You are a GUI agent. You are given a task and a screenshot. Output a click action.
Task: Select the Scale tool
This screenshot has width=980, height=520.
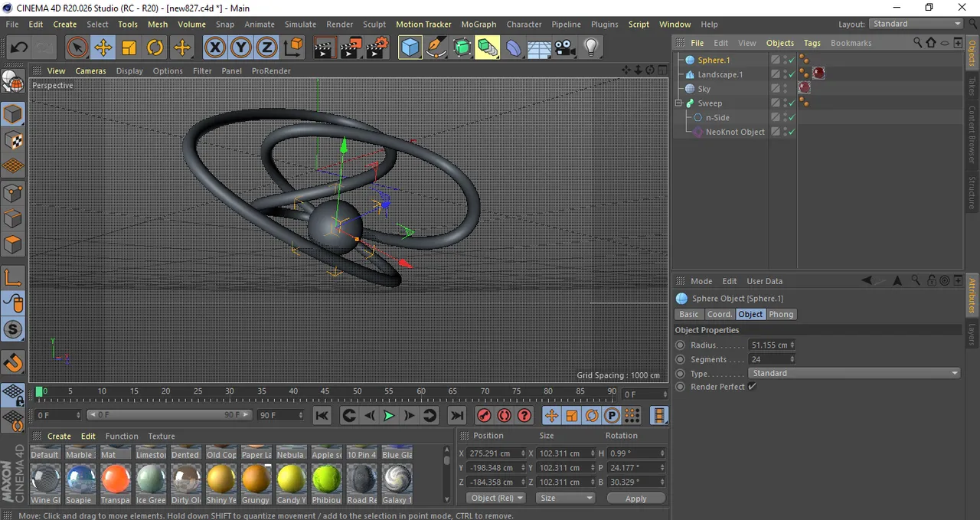pyautogui.click(x=129, y=48)
